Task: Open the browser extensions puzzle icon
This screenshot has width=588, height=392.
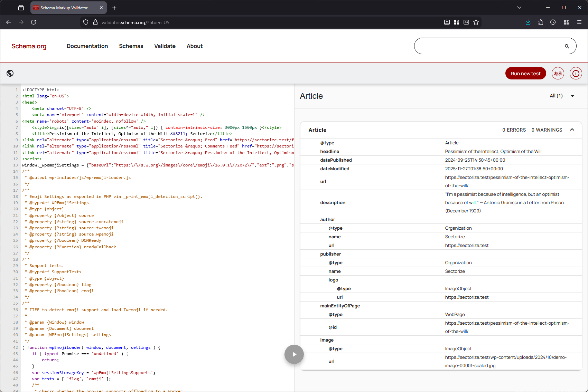Action: click(x=540, y=22)
